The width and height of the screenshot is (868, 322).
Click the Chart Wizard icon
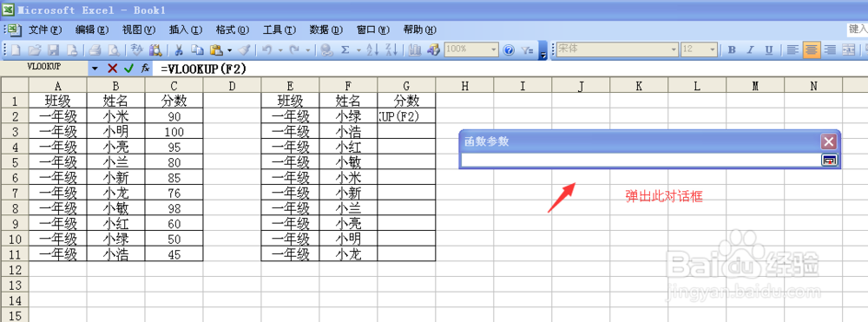(415, 49)
